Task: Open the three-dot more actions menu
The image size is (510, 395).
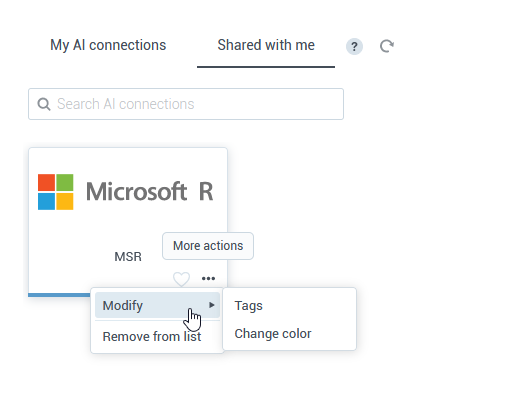Action: click(208, 278)
